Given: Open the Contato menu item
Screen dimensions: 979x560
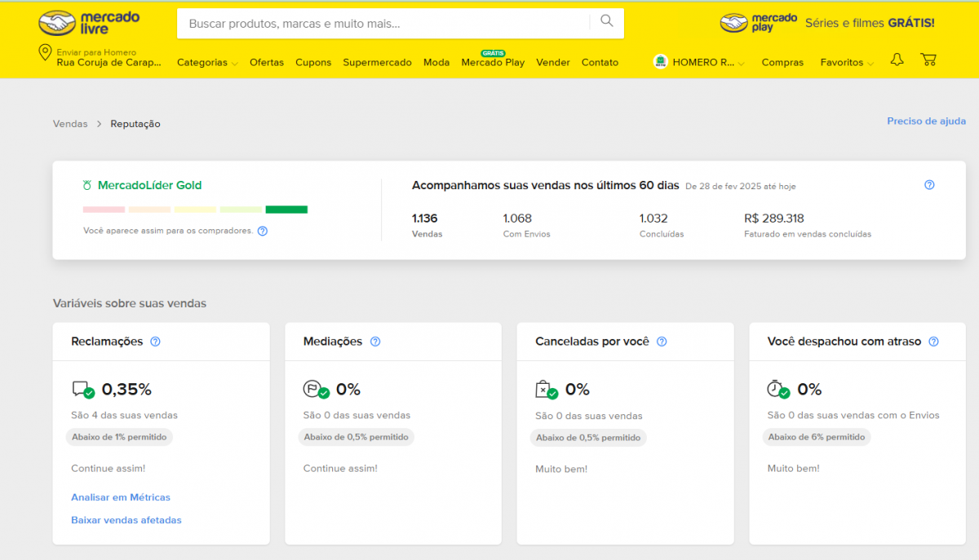Looking at the screenshot, I should pyautogui.click(x=600, y=63).
